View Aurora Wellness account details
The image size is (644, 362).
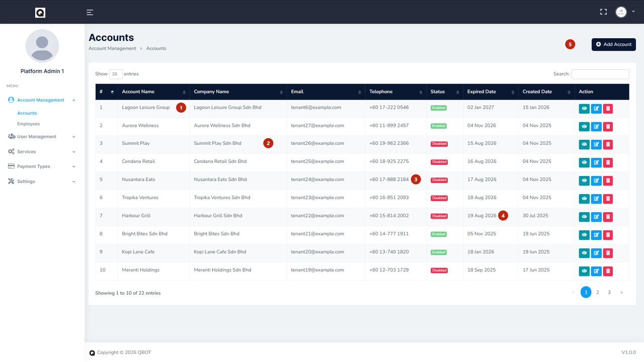tap(584, 127)
